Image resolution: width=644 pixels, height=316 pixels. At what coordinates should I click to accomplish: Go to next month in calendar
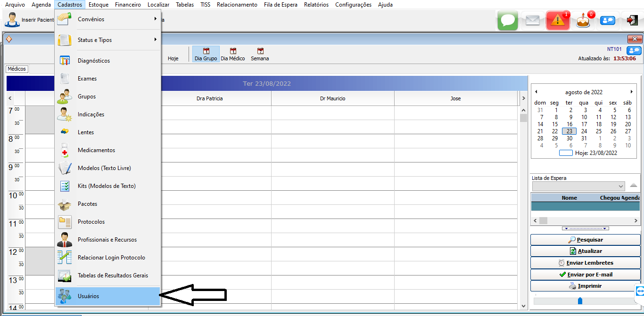[x=631, y=92]
